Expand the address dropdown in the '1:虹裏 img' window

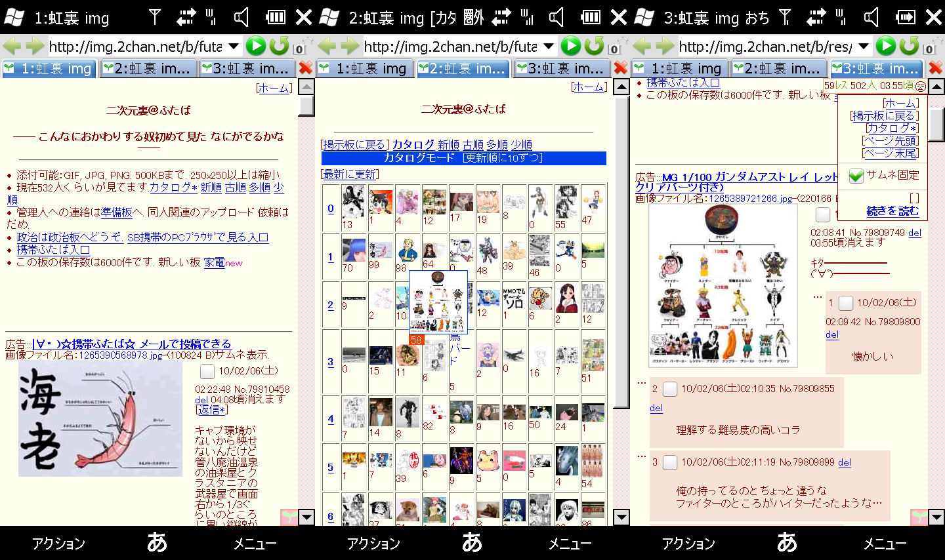click(234, 46)
